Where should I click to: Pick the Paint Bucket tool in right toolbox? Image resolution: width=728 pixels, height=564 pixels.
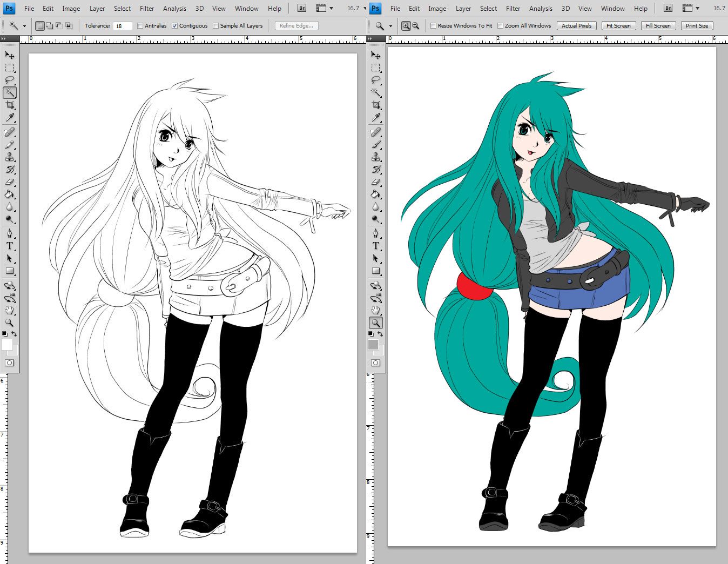click(376, 194)
